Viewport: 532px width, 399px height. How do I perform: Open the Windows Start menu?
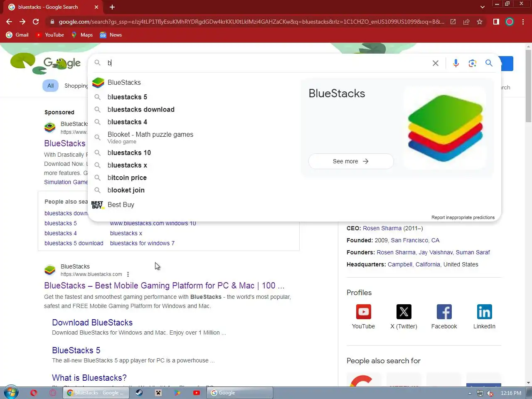click(11, 392)
